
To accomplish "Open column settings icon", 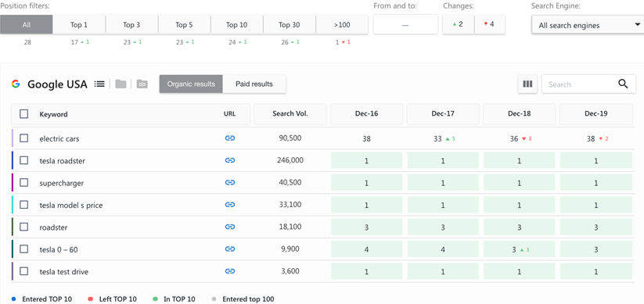I will tap(527, 84).
